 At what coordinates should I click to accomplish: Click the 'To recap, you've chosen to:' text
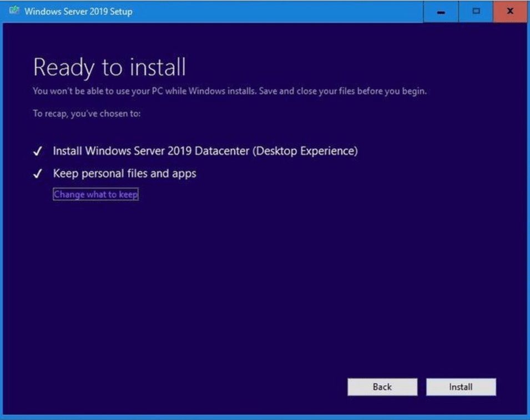[87, 114]
